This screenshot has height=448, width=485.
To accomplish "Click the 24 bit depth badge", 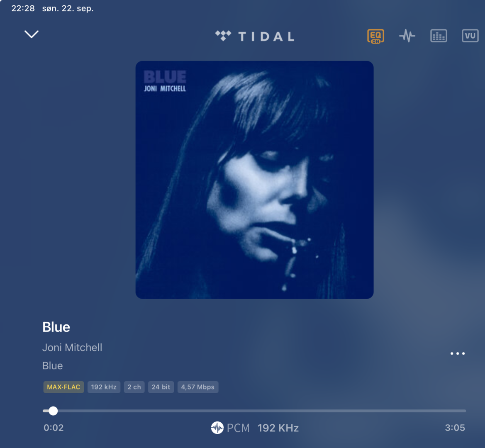I will [161, 387].
